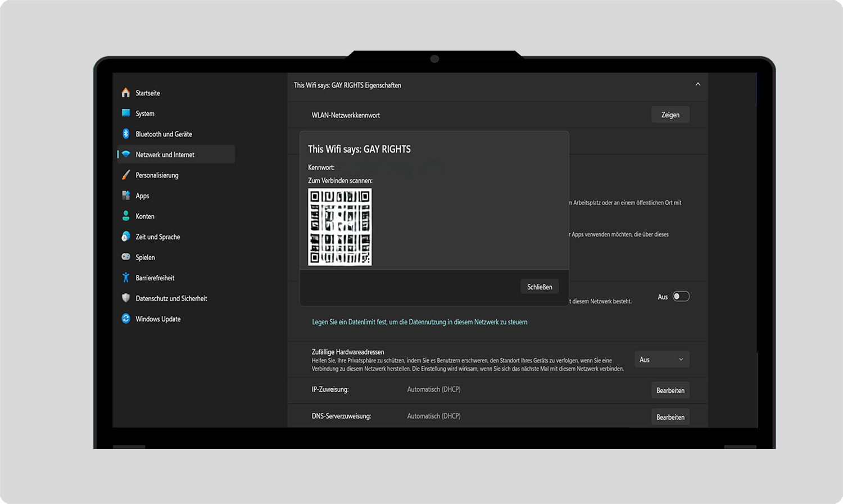
Task: Click 'Automatisch (DHCP)' next to IP-Zuweisung
Action: tap(434, 389)
